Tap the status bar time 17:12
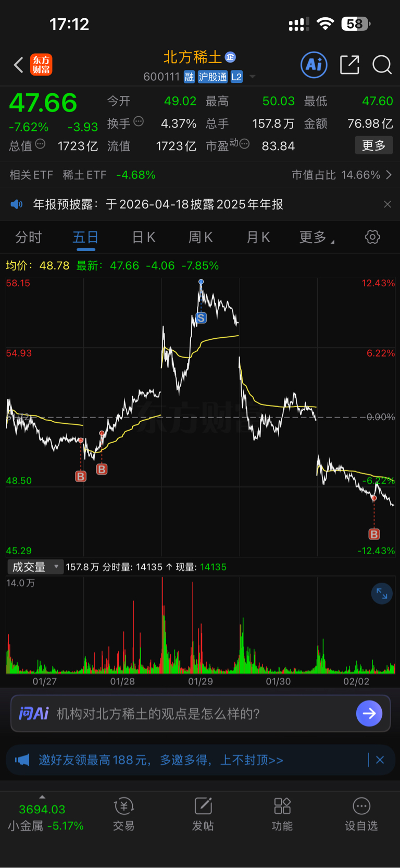 coord(69,24)
